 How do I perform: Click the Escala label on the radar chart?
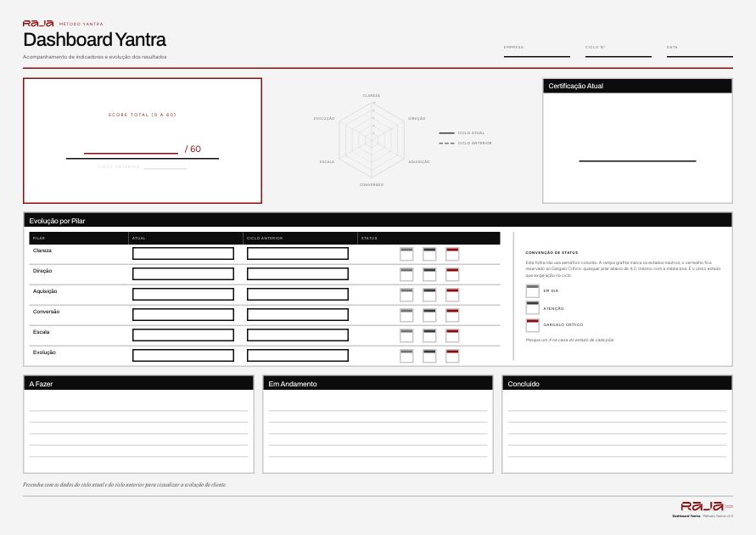tap(327, 162)
